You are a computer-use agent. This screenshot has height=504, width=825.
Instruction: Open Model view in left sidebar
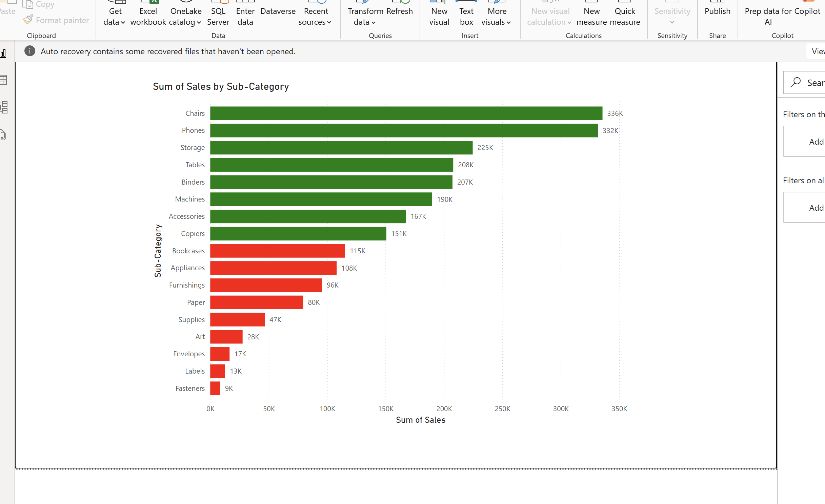(x=3, y=107)
